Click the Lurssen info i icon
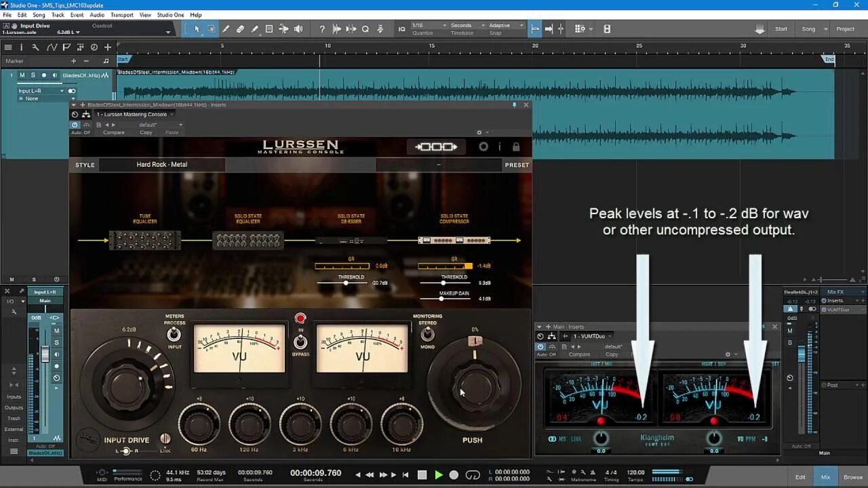The width and height of the screenshot is (868, 488). click(500, 146)
